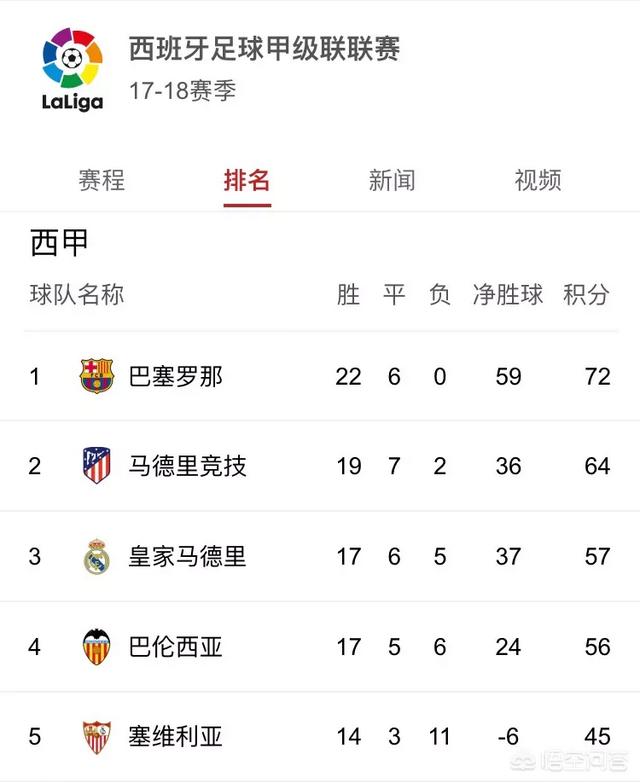The height and width of the screenshot is (783, 640).
Task: Open the 赛程 tab
Action: click(101, 180)
